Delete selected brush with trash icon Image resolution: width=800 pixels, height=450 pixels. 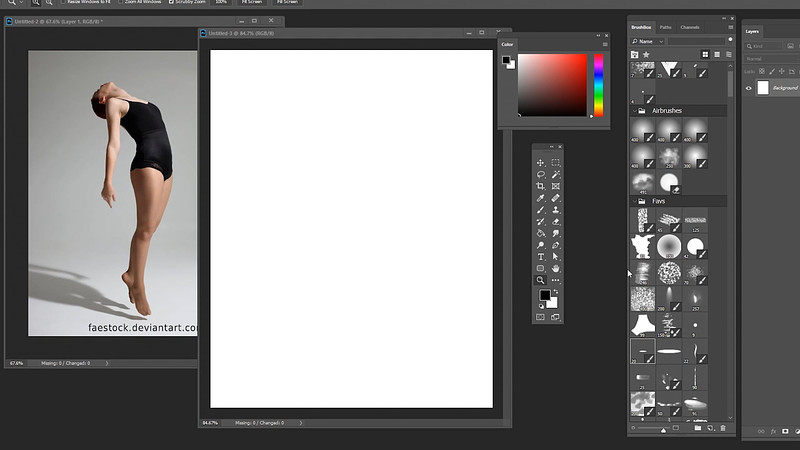723,428
